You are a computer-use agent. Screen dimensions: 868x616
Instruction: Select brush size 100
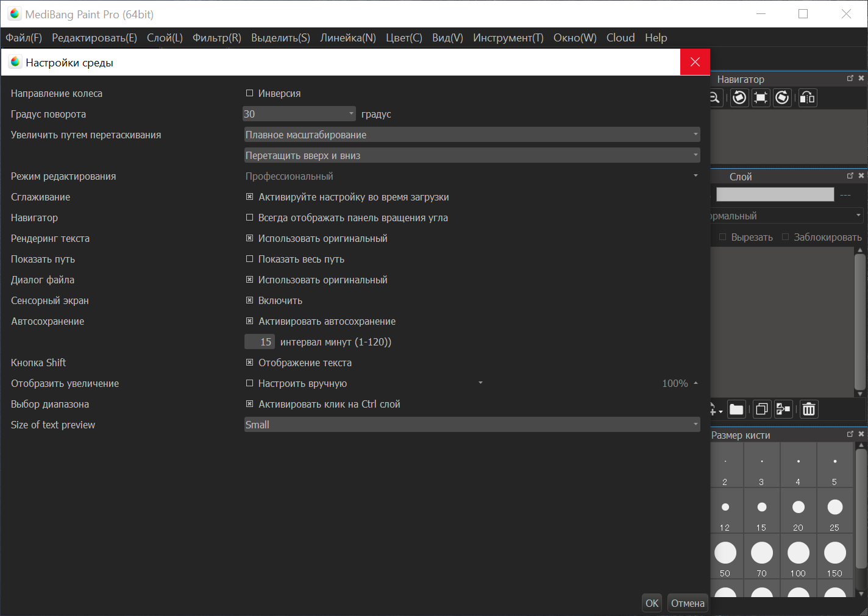click(x=799, y=556)
